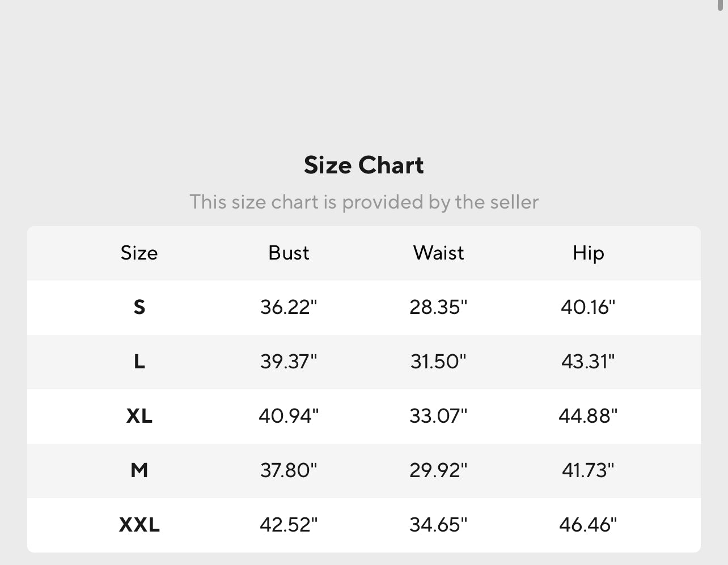The image size is (728, 565).
Task: Click the XXL size row label
Action: tap(139, 525)
